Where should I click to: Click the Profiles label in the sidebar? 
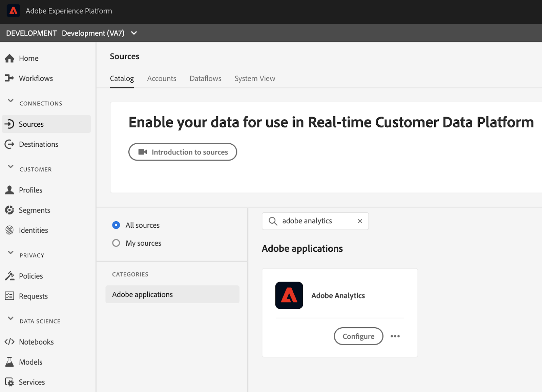(30, 190)
